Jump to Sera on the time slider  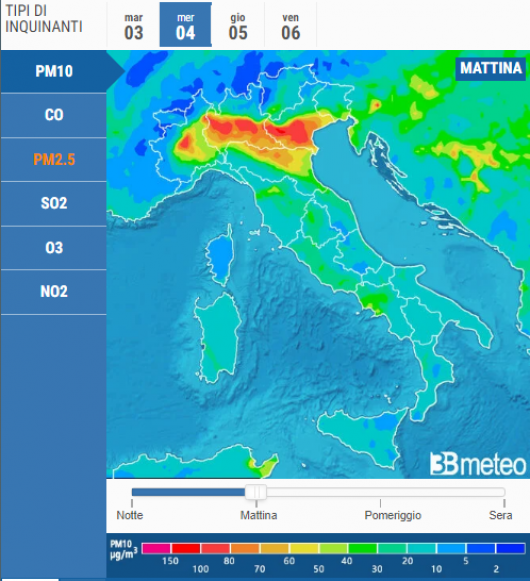(500, 515)
